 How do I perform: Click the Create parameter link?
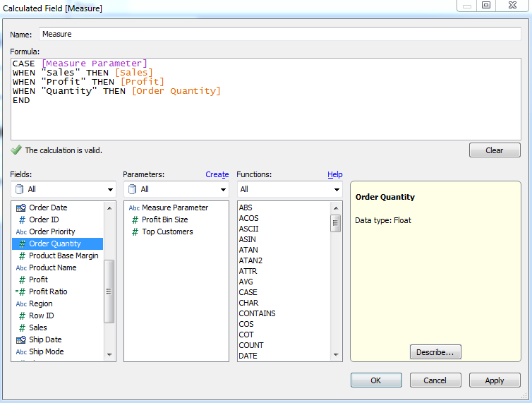pos(217,174)
